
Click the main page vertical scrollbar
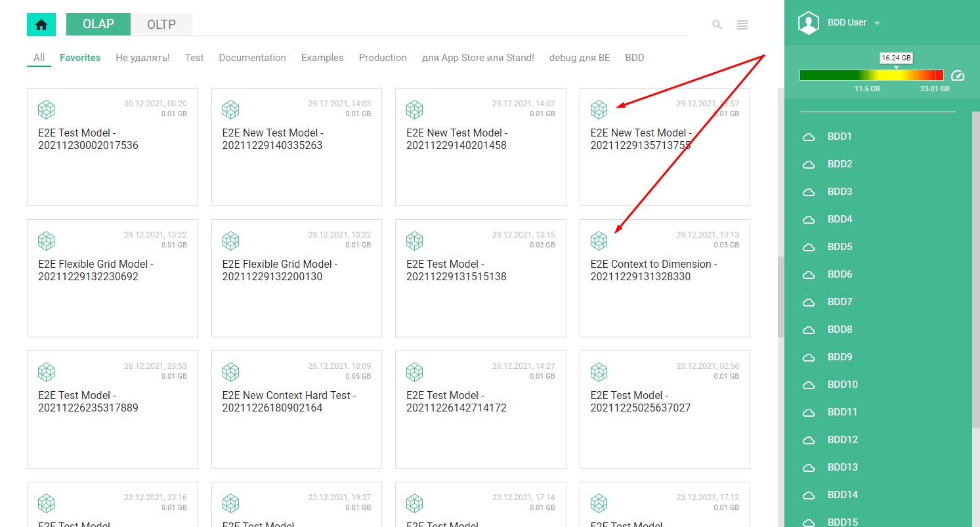point(780,297)
